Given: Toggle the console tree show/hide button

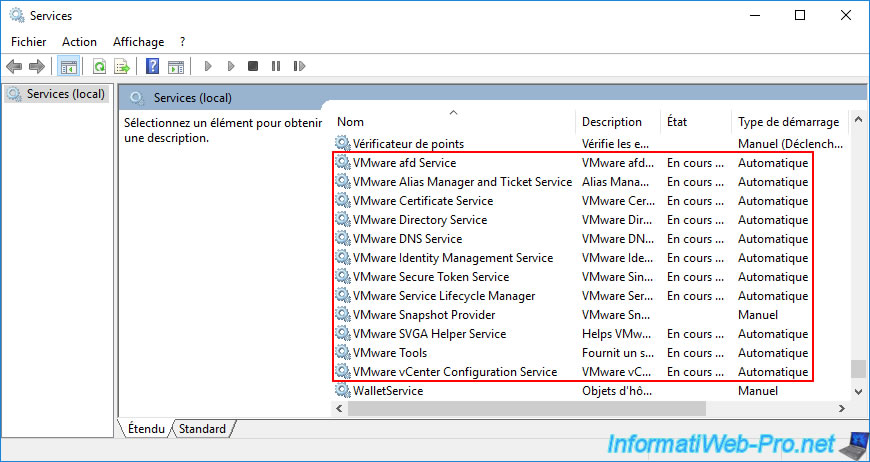Looking at the screenshot, I should click(69, 67).
